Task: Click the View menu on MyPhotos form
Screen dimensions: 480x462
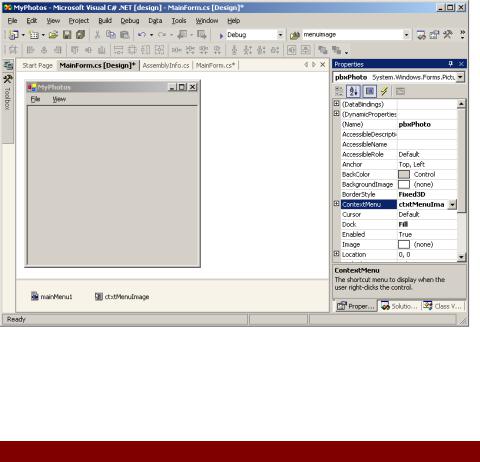Action: pos(59,99)
